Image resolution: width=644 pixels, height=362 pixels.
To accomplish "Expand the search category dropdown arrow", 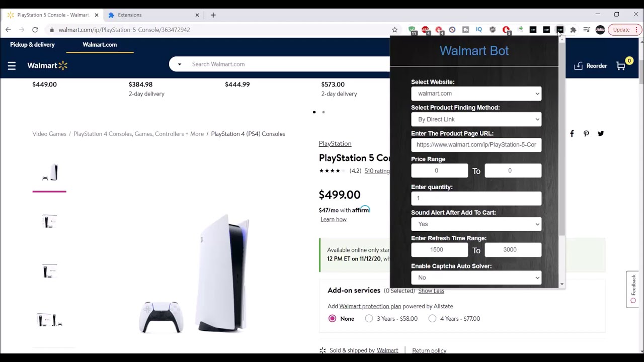I will tap(180, 64).
